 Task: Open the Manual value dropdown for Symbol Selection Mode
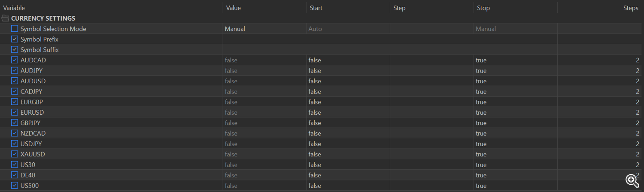coord(264,29)
